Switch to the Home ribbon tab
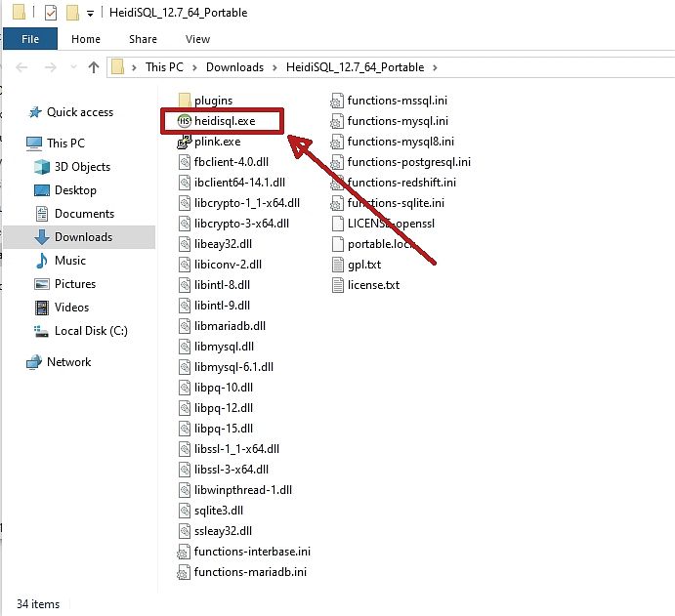 (86, 39)
